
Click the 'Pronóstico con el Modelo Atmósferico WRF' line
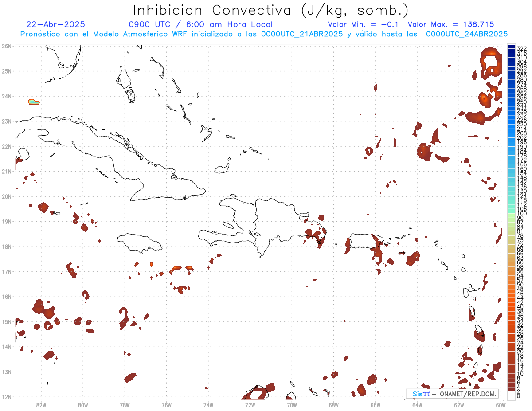[x=264, y=34]
